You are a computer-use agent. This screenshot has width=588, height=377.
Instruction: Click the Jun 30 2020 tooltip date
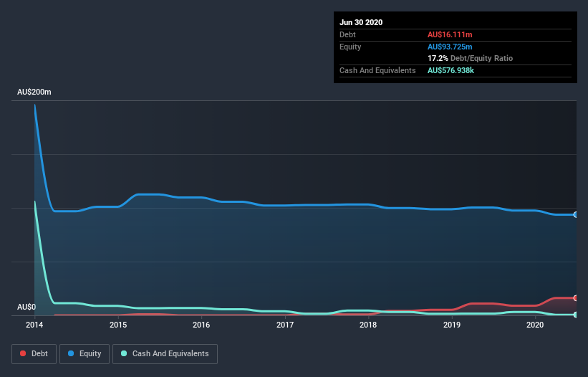pyautogui.click(x=361, y=22)
